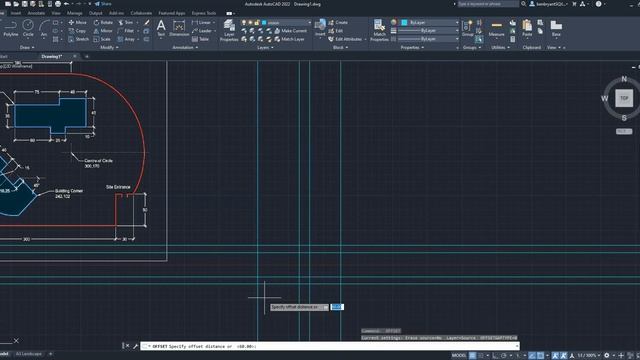Expand the Layers panel
The image size is (640, 360).
click(265, 47)
